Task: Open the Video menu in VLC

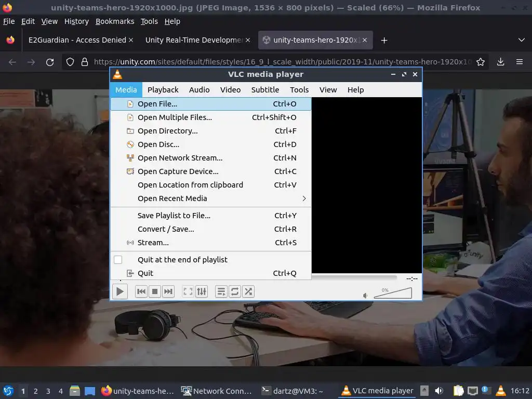Action: (x=230, y=90)
